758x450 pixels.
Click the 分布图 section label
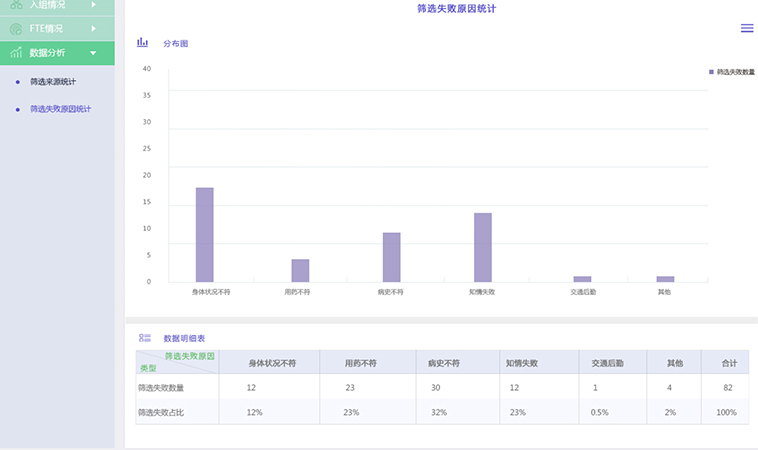point(175,44)
